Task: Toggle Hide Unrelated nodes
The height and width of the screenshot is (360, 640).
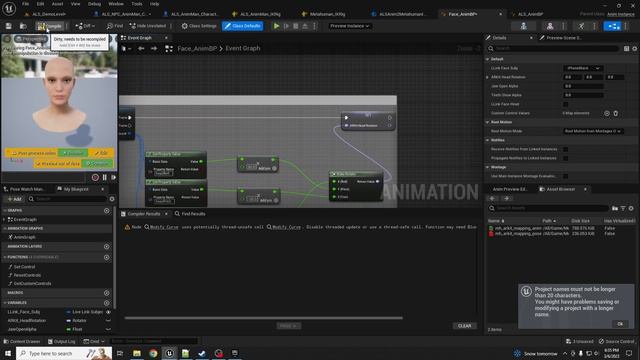Action: tap(147, 26)
